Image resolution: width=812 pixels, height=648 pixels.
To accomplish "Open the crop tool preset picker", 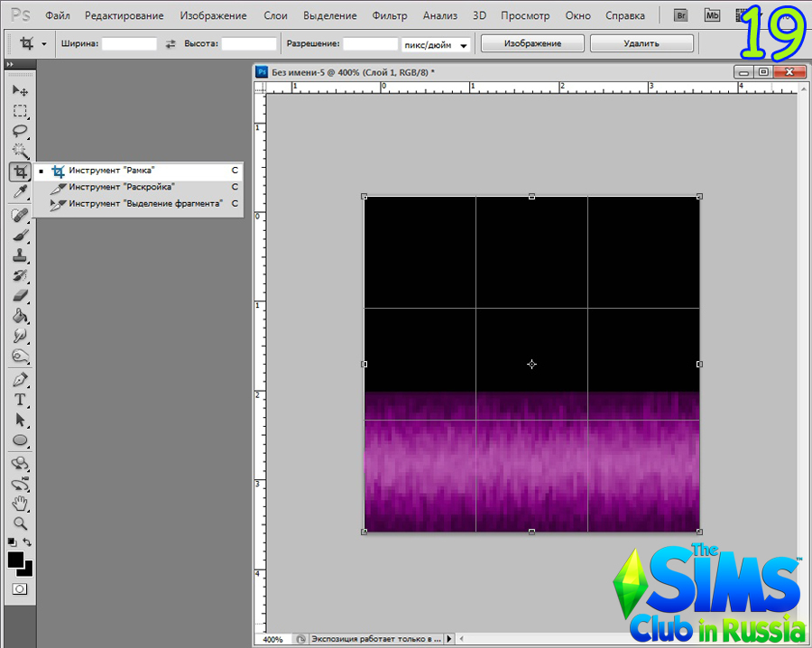I will pyautogui.click(x=33, y=43).
